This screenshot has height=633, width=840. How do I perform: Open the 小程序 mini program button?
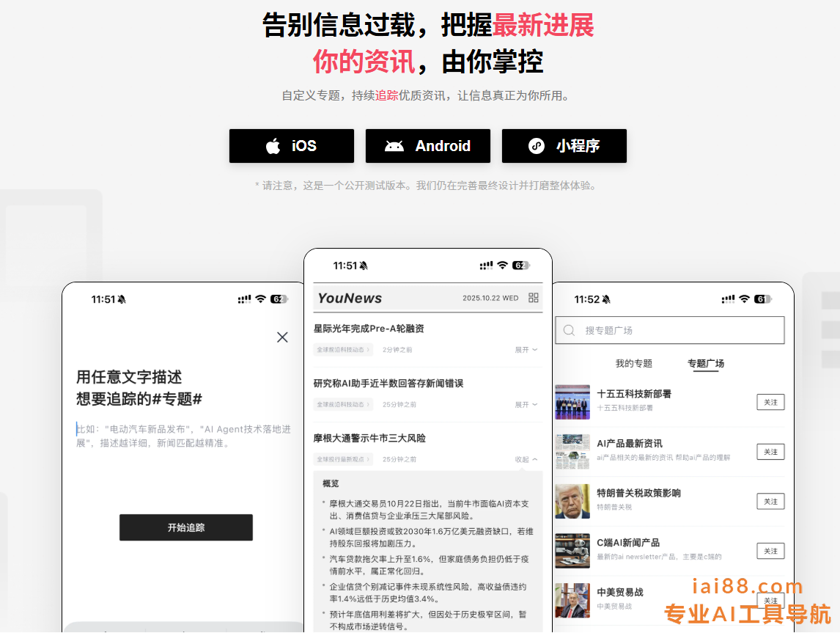point(564,146)
